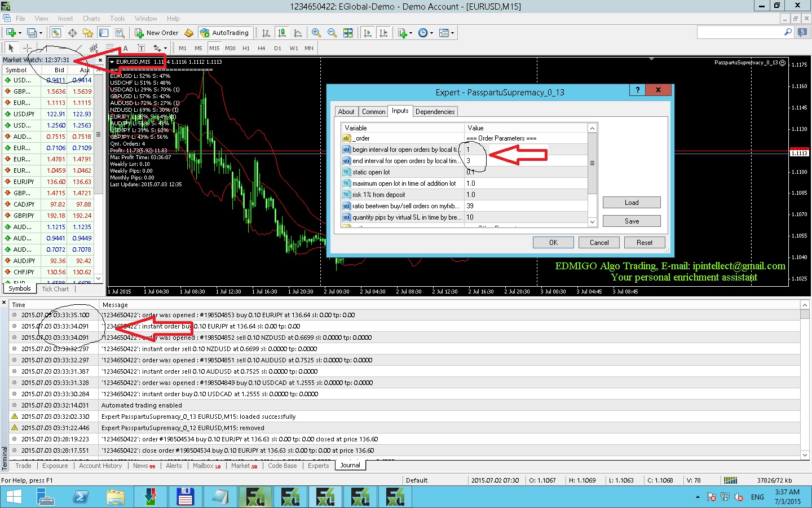Enable chart auto scroll icon
The height and width of the screenshot is (508, 812).
pyautogui.click(x=368, y=33)
